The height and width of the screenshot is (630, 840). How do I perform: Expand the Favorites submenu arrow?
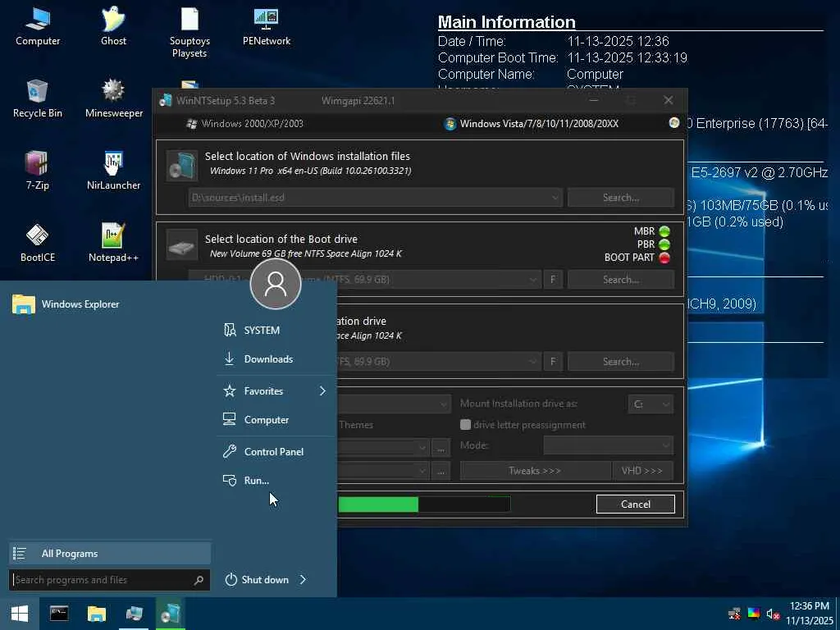click(322, 391)
